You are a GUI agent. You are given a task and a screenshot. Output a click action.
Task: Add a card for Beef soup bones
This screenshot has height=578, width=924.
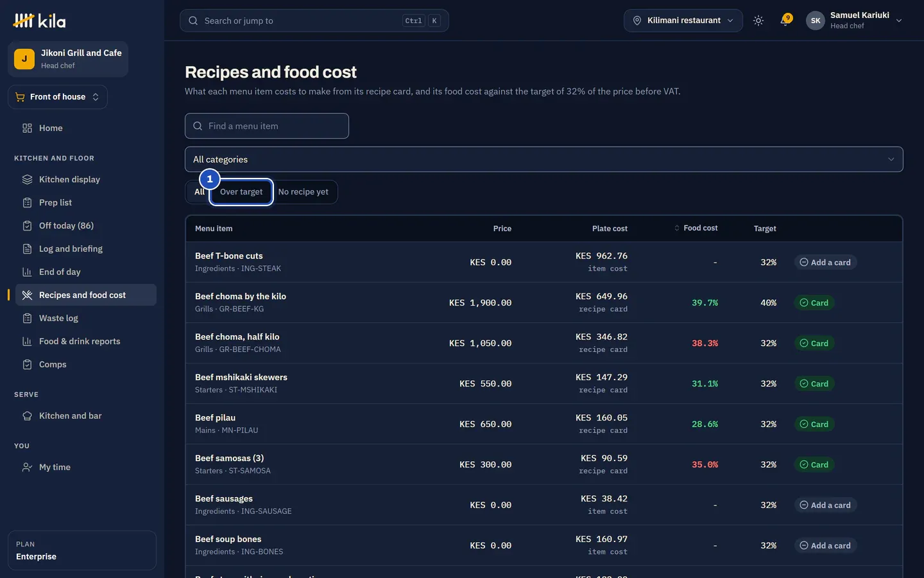825,545
